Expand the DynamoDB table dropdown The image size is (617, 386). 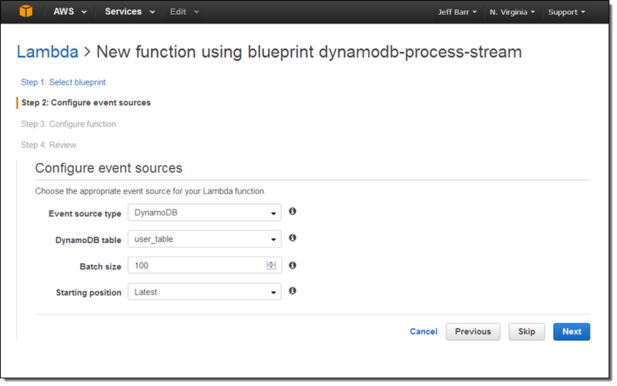tap(205, 239)
